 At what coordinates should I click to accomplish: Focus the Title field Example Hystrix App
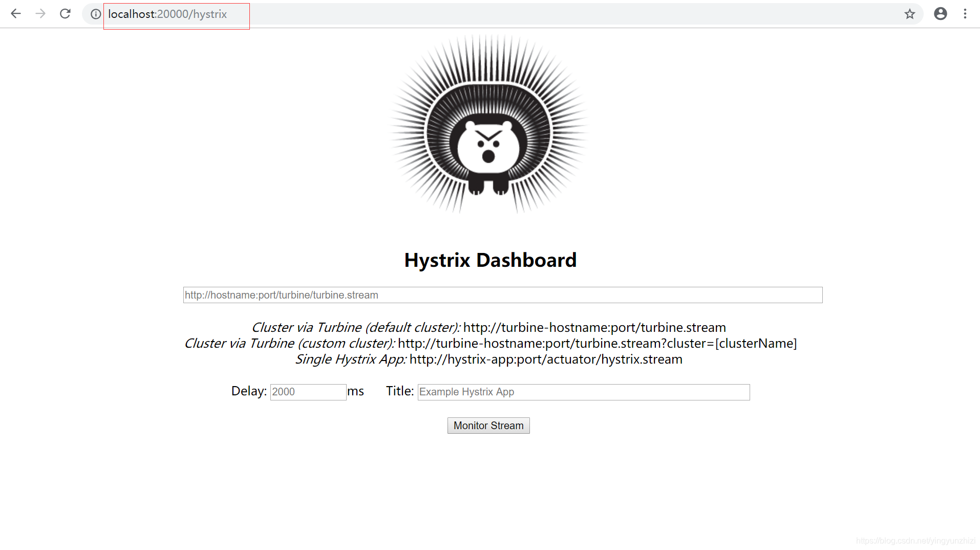584,392
